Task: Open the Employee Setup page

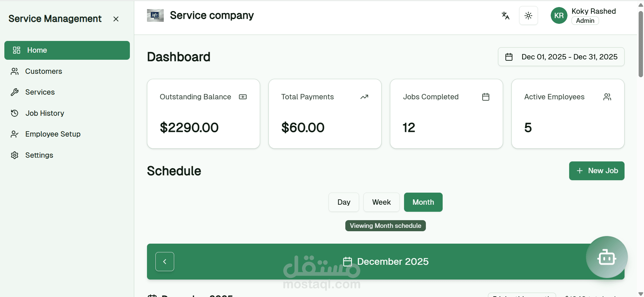Action: 53,134
